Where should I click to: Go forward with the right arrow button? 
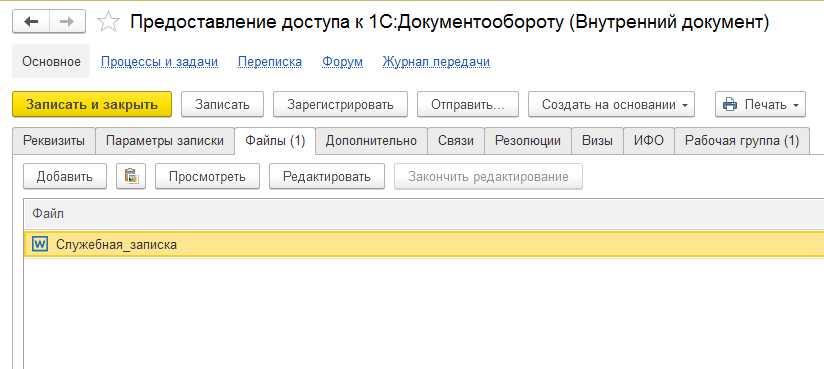(69, 22)
